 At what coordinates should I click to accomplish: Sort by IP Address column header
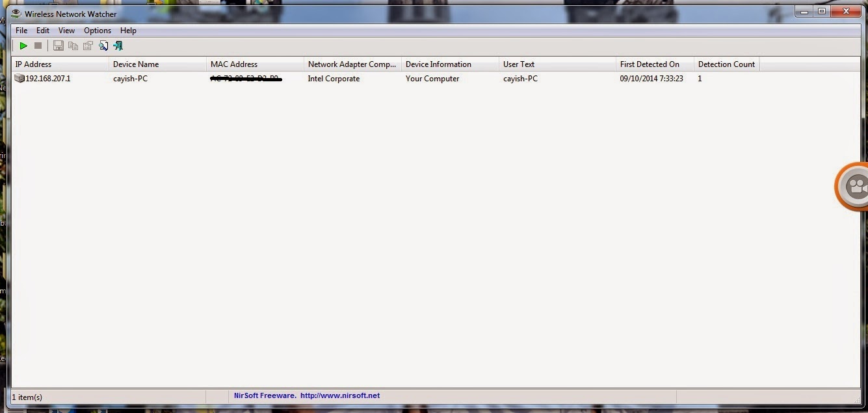click(x=60, y=64)
